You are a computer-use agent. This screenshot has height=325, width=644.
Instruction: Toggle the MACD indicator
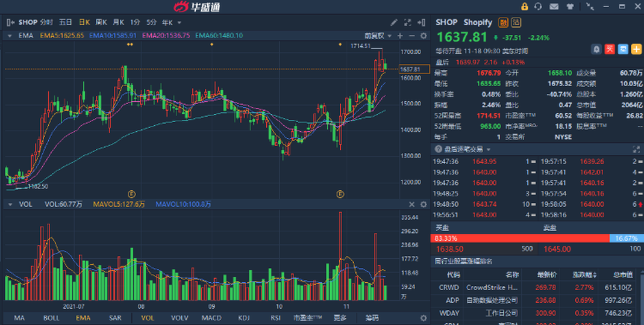point(211,318)
